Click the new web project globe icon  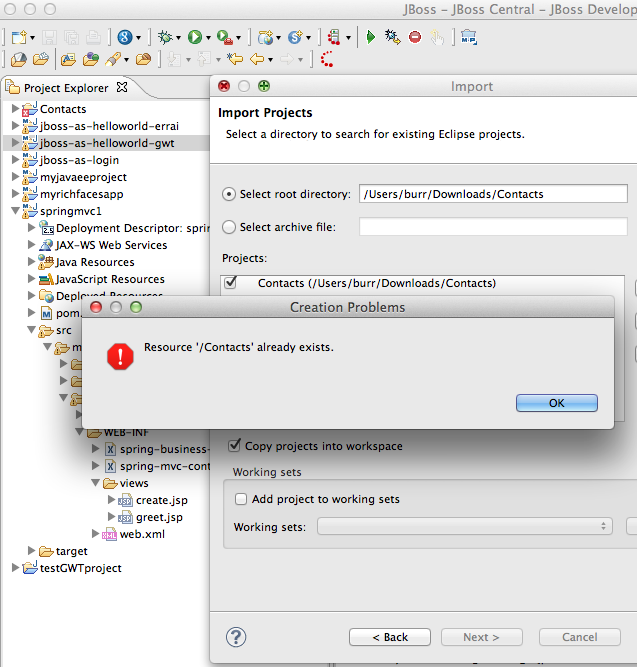(x=266, y=37)
